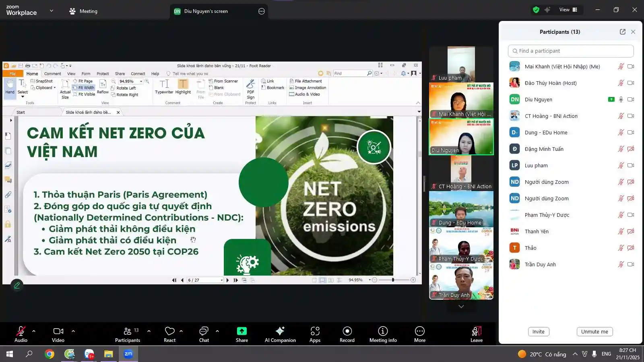Viewport: 644px width, 362px height.
Task: Click the Invite button
Action: 538,332
